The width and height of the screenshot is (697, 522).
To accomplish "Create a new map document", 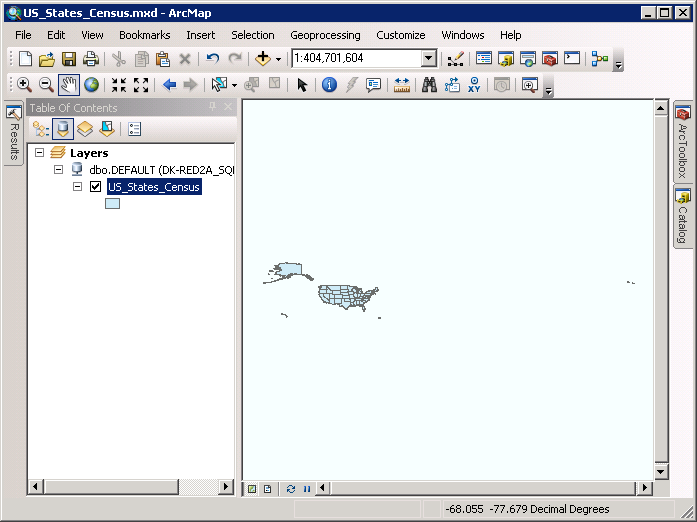I will click(x=26, y=59).
